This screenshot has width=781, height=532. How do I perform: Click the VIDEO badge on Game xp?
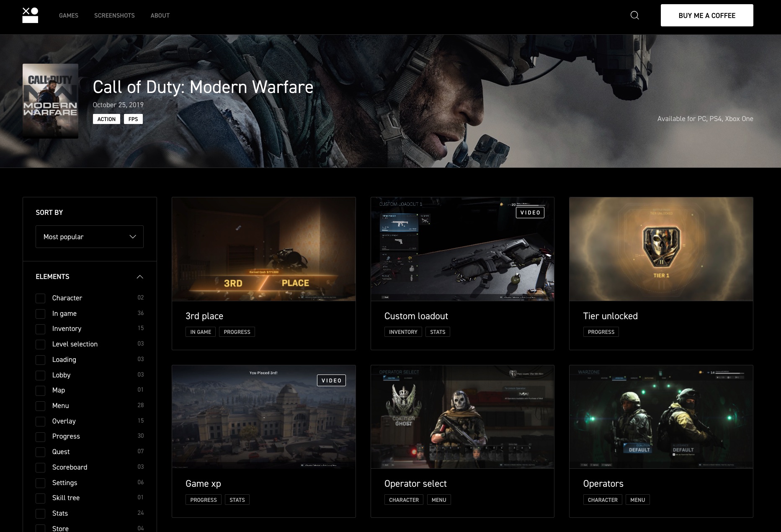331,380
